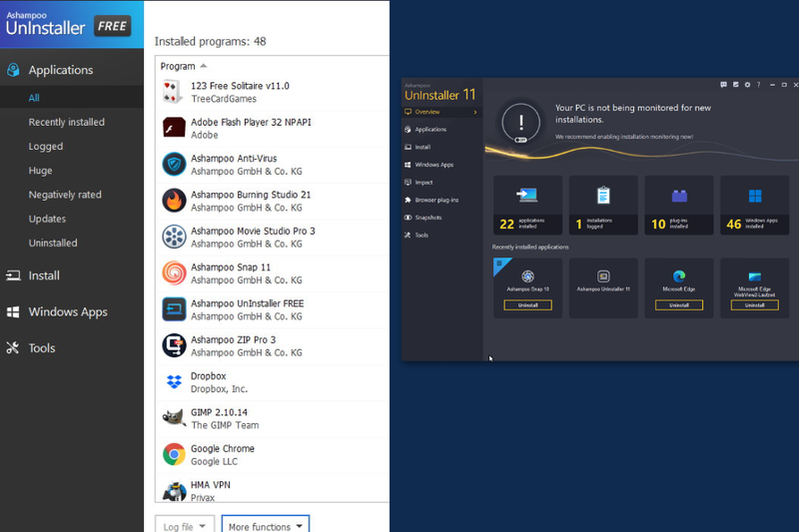This screenshot has width=799, height=532.
Task: Select the Logged filter
Action: (46, 146)
